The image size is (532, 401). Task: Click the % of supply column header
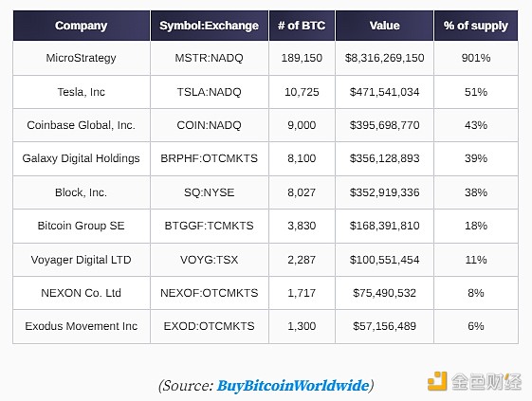[x=476, y=26]
